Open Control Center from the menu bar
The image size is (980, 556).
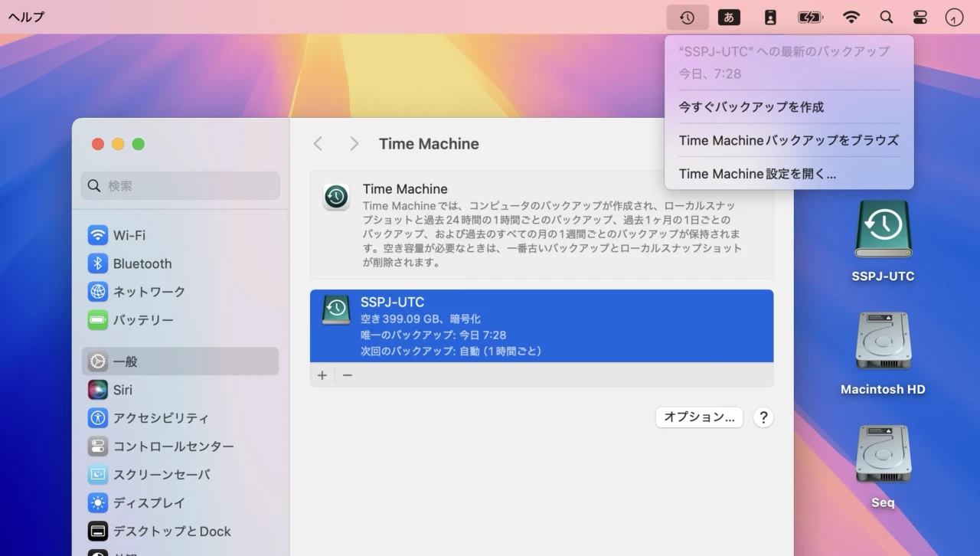point(920,17)
